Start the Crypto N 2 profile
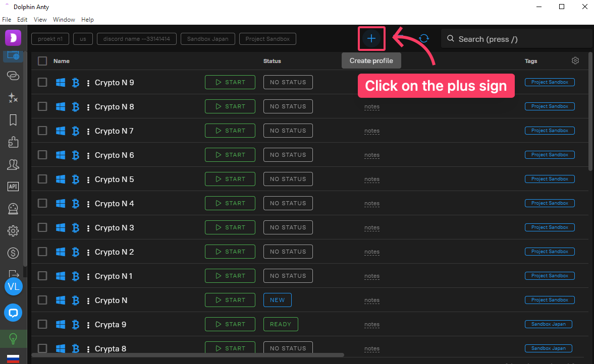The image size is (594, 364). coord(230,252)
